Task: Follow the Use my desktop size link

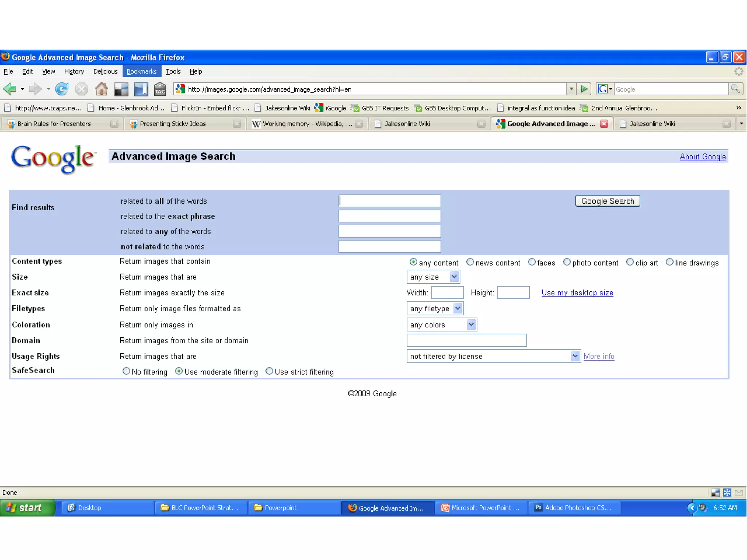Action: pyautogui.click(x=577, y=293)
